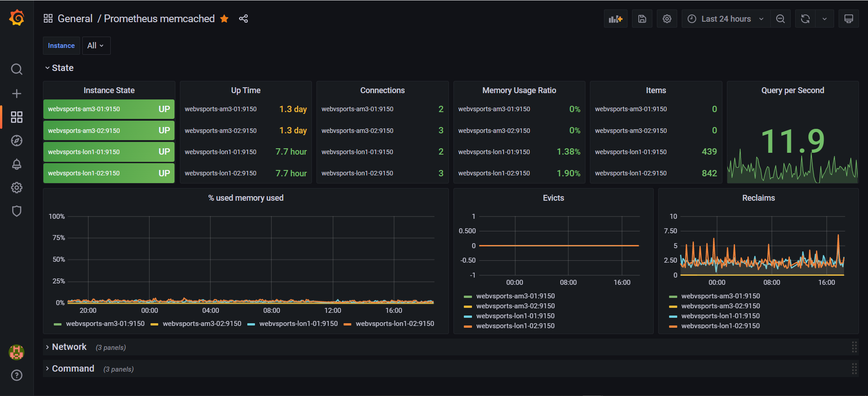Viewport: 868px width, 396px height.
Task: Open the Up Time panel title menu
Action: (246, 90)
